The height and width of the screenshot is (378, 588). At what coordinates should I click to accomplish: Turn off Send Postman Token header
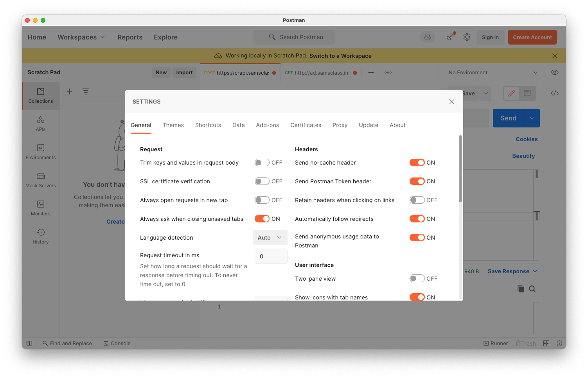point(417,181)
